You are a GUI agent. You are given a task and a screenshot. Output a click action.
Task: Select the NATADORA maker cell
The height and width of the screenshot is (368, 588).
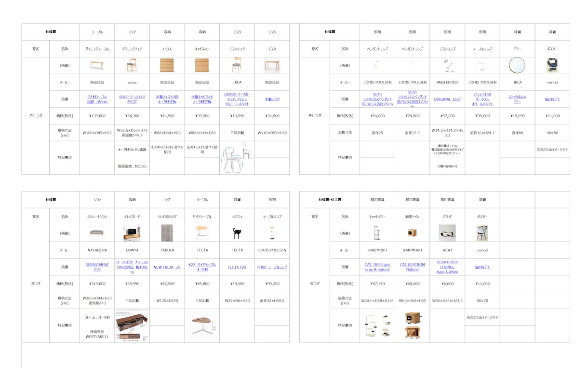coord(97,250)
